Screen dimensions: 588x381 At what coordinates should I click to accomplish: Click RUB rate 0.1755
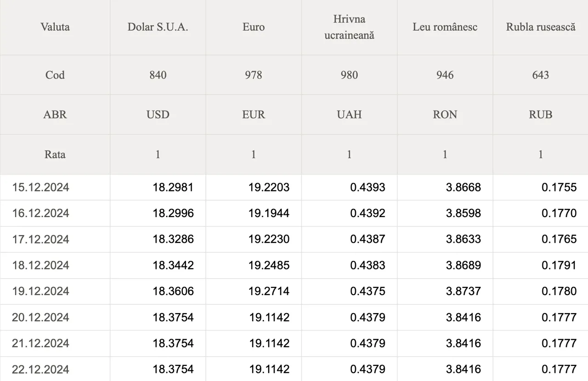(559, 187)
